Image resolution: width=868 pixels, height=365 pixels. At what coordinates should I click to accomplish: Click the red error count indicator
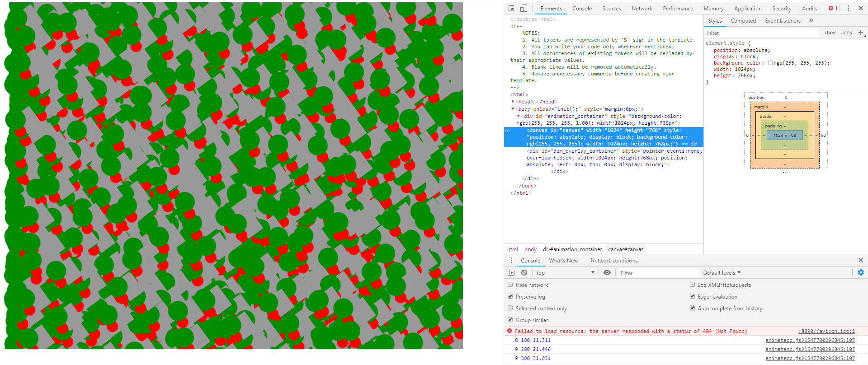pos(833,9)
